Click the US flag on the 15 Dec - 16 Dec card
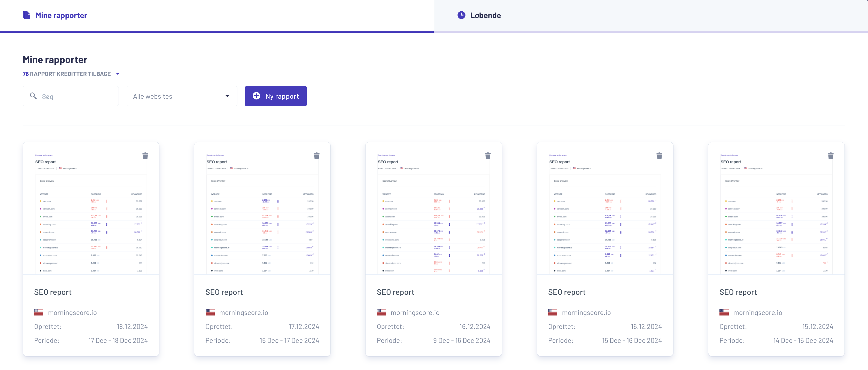Screen dimensions: 868x370 (x=553, y=312)
